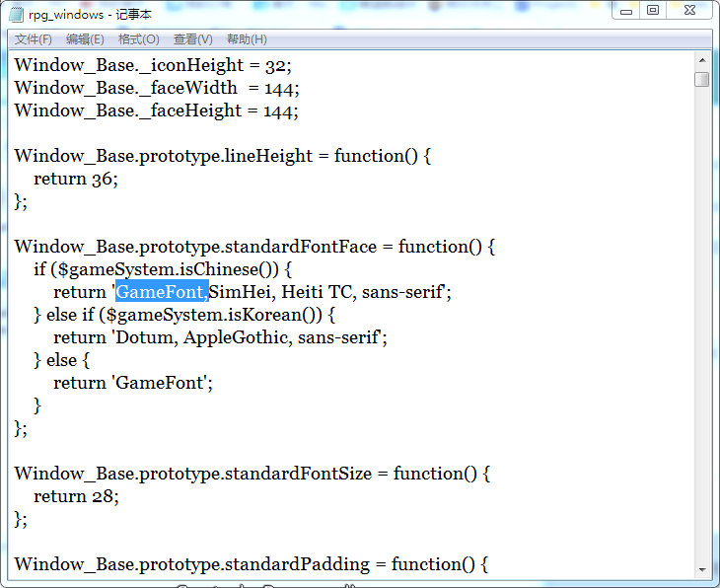
Task: Place cursor in the lineHeight function line
Action: [223, 156]
